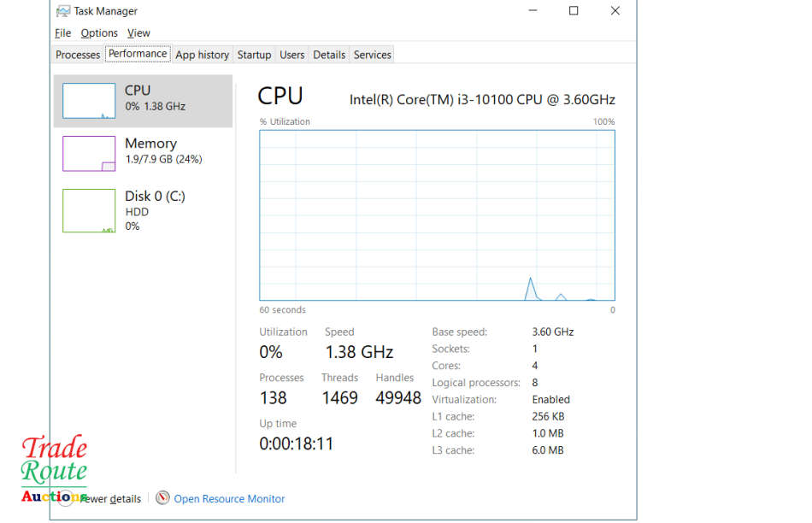Open the View menu
Screen dimensions: 812x523
click(x=138, y=33)
